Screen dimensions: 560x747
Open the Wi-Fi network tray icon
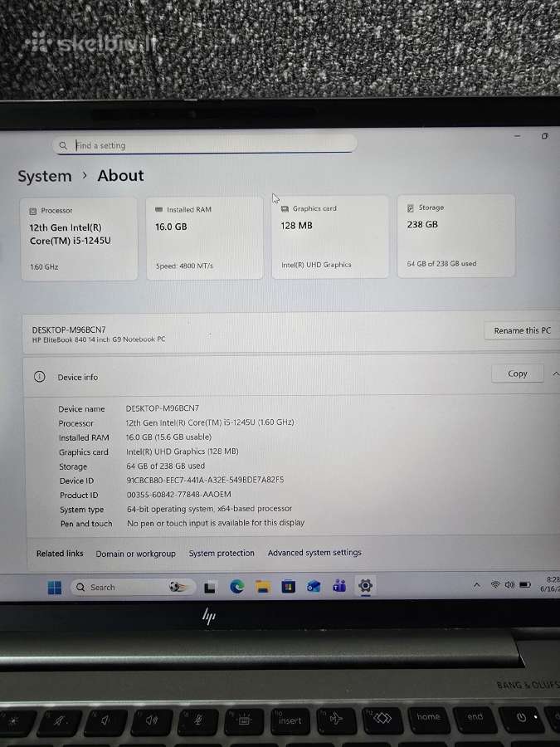point(495,584)
